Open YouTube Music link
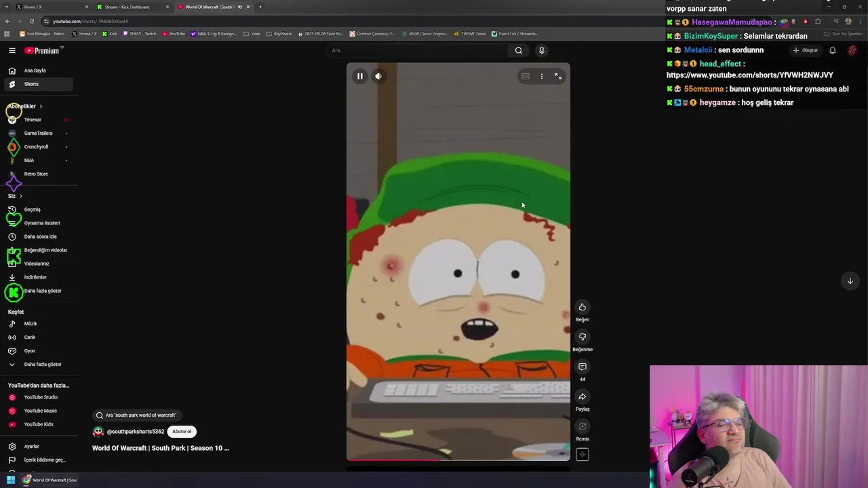 click(x=38, y=411)
